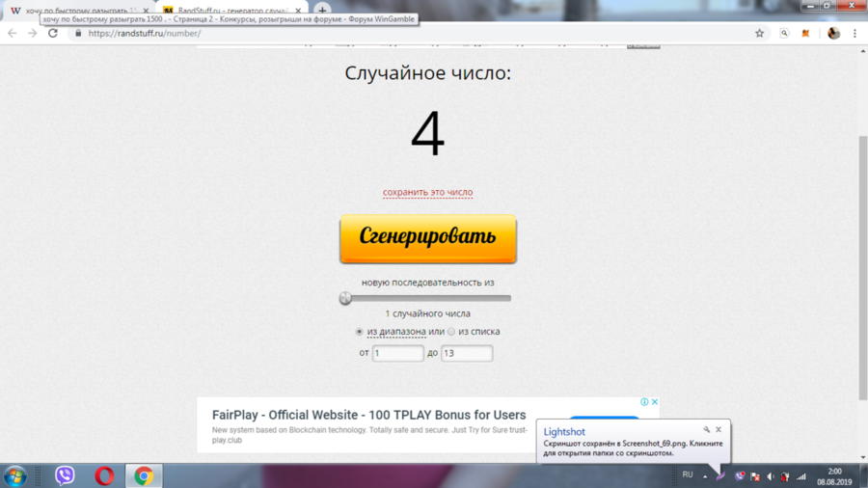Viewport: 868px width, 488px height.
Task: Show hidden system tray icons arrow
Action: click(705, 475)
